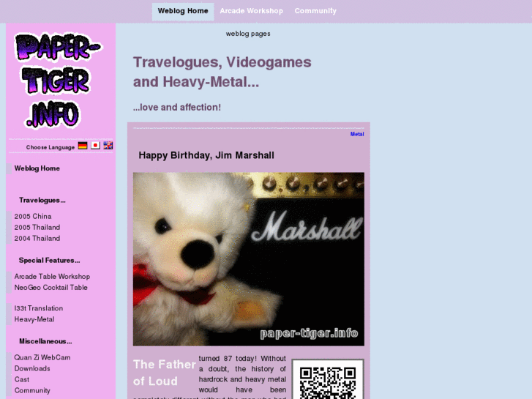Visit the Arcade Table Workshop page

(x=52, y=277)
